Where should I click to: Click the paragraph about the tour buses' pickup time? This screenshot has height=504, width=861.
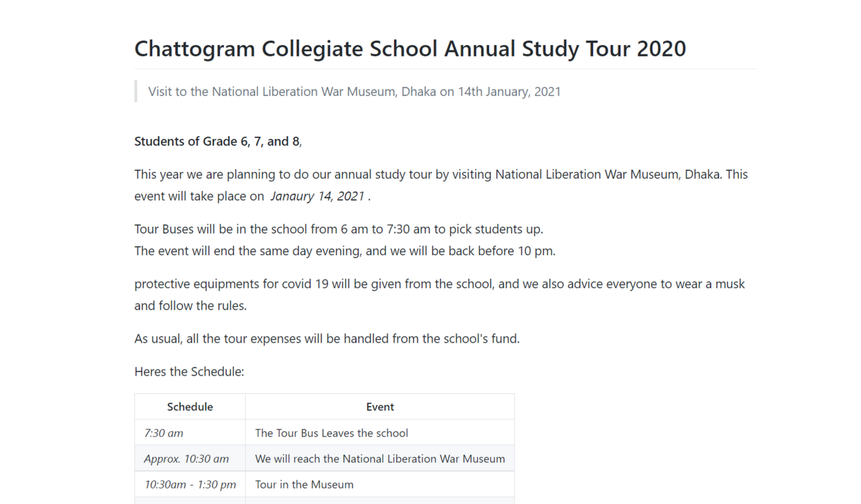point(339,229)
